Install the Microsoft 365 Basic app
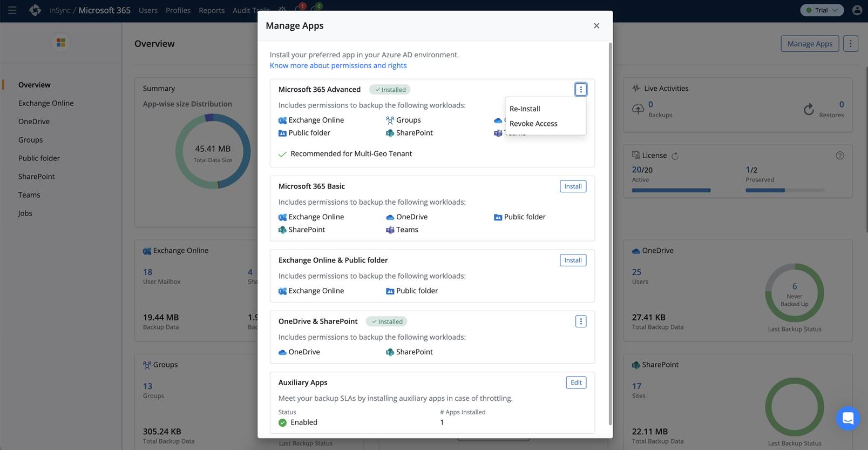This screenshot has width=868, height=450. (x=573, y=186)
